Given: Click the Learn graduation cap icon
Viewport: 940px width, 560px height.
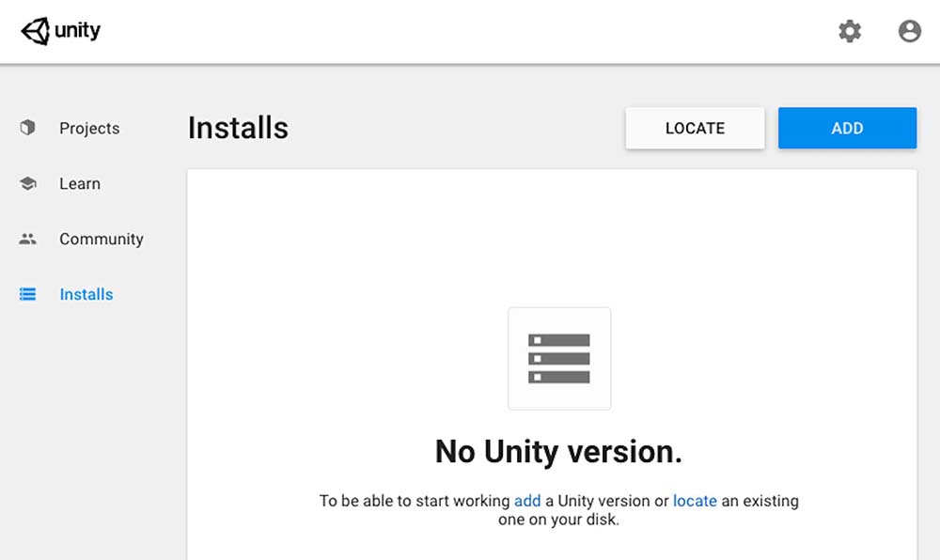Looking at the screenshot, I should (x=27, y=183).
